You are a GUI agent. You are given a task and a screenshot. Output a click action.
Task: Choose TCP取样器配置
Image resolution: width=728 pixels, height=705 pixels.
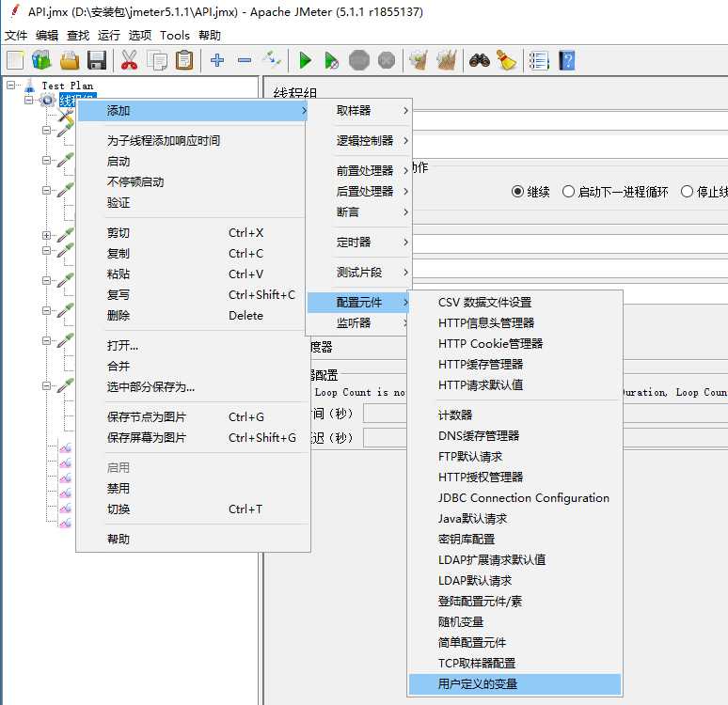pos(514,664)
